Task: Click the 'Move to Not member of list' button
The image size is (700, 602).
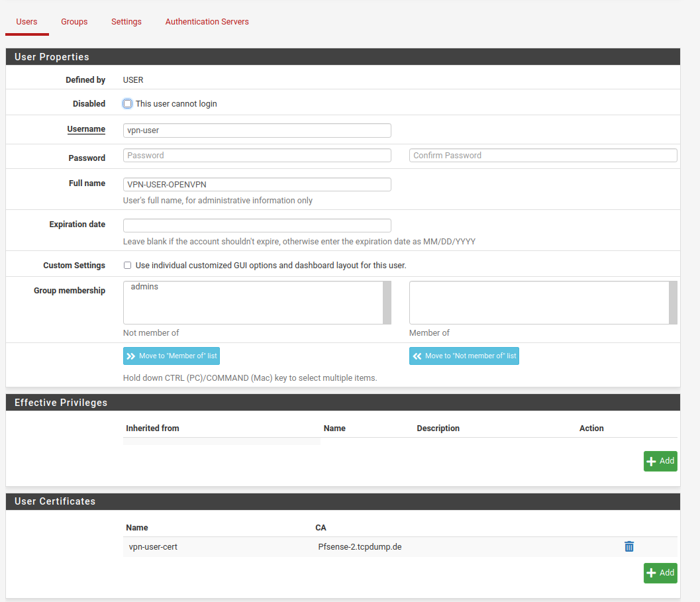Action: tap(464, 356)
